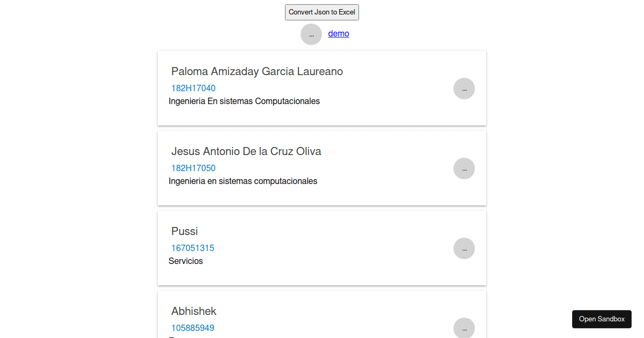Select the ID 182H17050
This screenshot has width=644, height=338.
tap(193, 168)
